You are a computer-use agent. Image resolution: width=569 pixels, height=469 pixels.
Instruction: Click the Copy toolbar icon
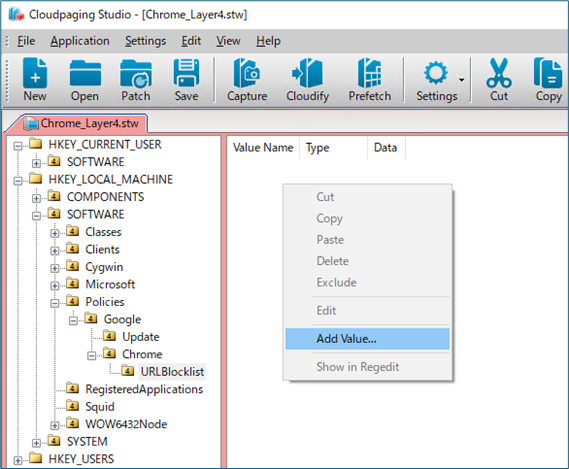548,80
